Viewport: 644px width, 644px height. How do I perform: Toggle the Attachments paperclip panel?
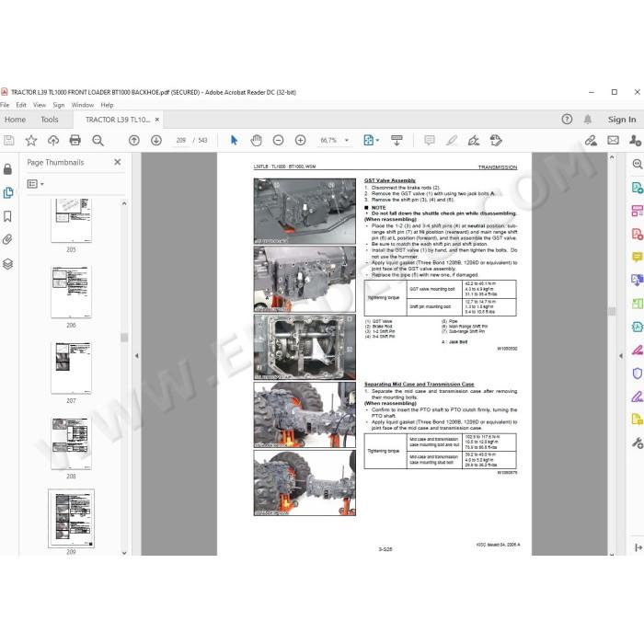(7, 240)
